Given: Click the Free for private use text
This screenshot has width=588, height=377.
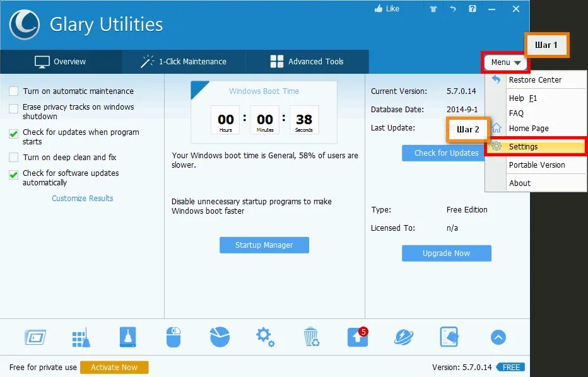Looking at the screenshot, I should coord(43,368).
